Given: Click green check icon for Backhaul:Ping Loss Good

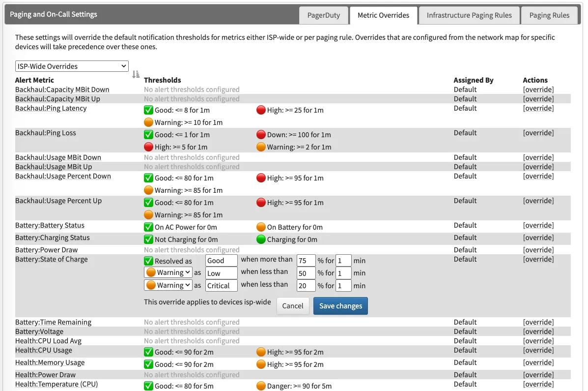Looking at the screenshot, I should pos(148,134).
